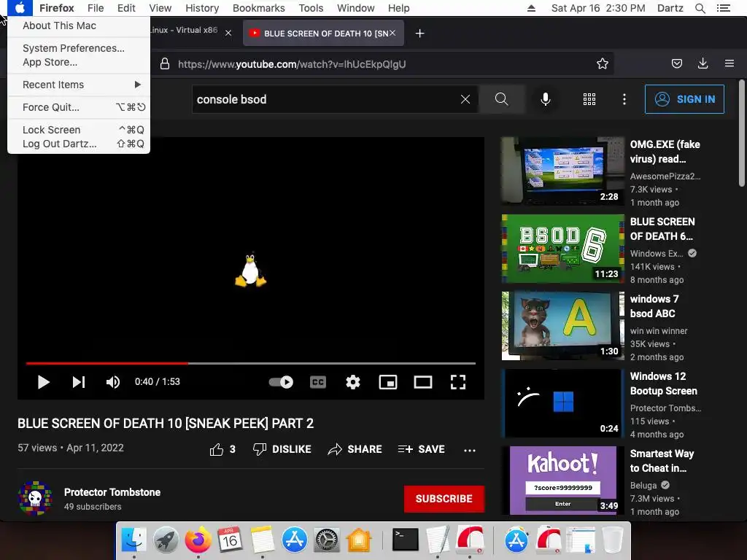
Task: Seek on the video progress bar
Action: pos(251,363)
